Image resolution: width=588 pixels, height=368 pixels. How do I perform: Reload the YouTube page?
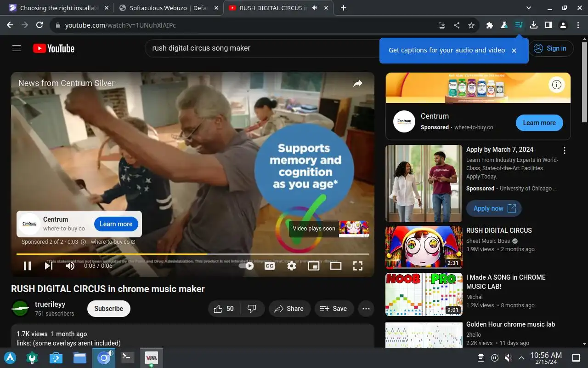coord(40,25)
